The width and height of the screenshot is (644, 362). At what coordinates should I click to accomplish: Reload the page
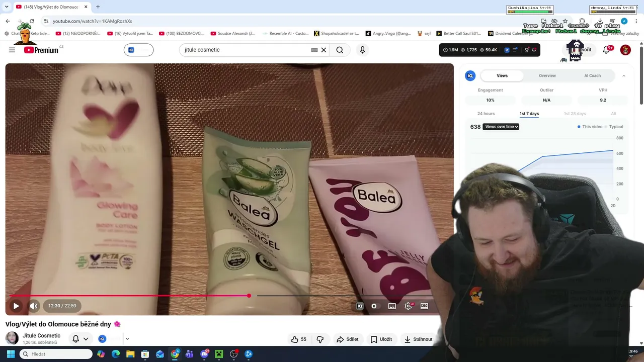32,21
